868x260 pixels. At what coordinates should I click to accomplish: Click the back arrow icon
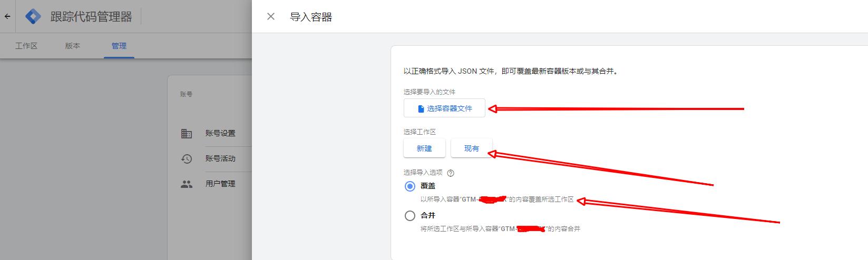7,16
